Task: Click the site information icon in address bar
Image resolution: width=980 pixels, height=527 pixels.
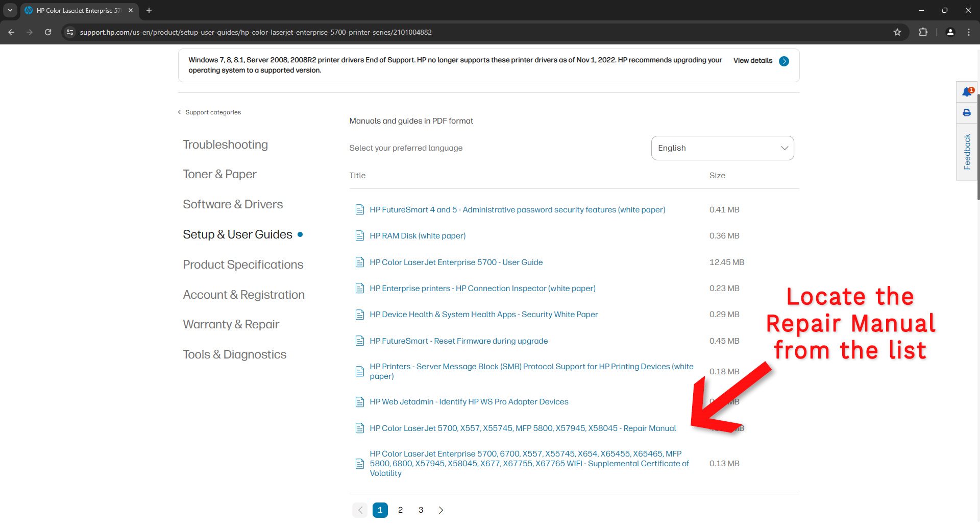Action: coord(70,32)
